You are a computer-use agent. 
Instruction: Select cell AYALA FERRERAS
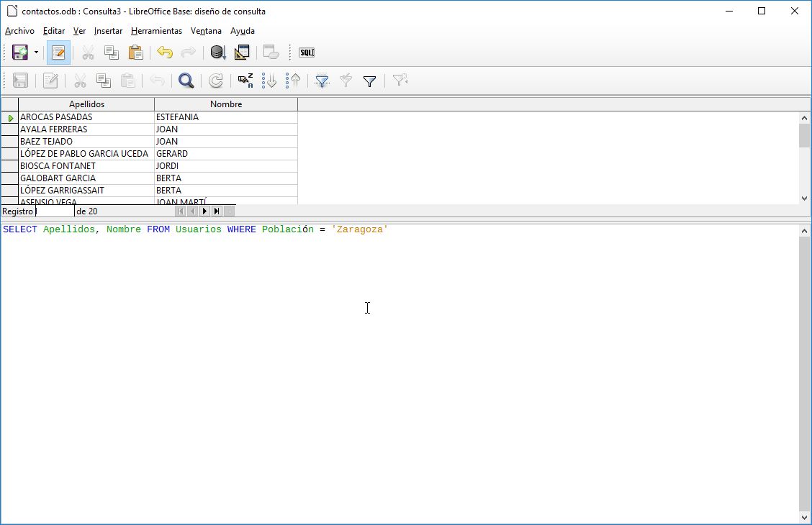(x=86, y=129)
